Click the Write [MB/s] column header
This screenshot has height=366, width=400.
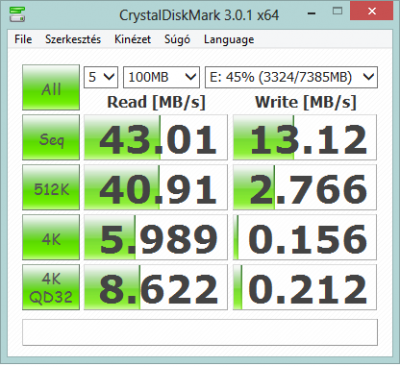[306, 102]
